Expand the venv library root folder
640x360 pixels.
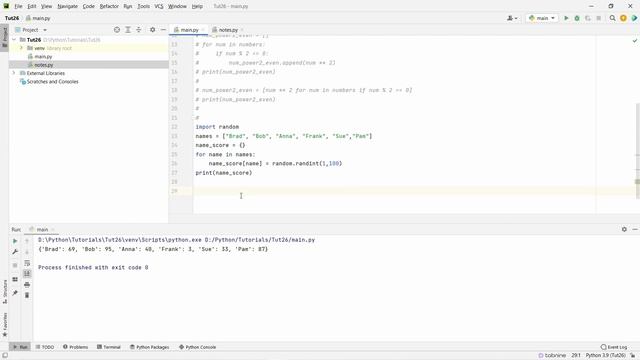click(x=21, y=48)
